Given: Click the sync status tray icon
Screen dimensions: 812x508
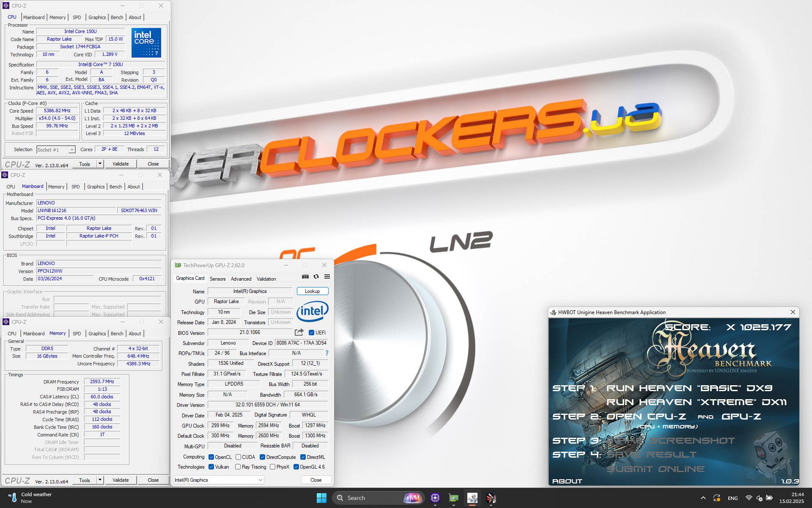Looking at the screenshot, I should 717,498.
